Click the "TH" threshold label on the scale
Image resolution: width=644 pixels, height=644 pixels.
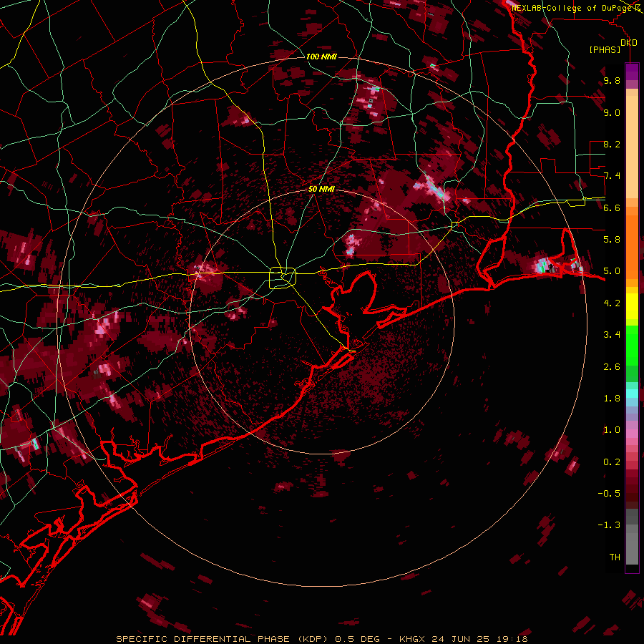pyautogui.click(x=615, y=557)
